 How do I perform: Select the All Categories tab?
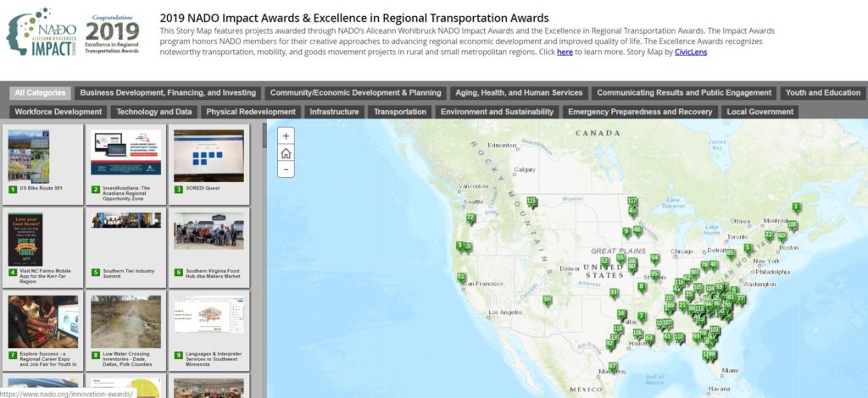pos(40,93)
